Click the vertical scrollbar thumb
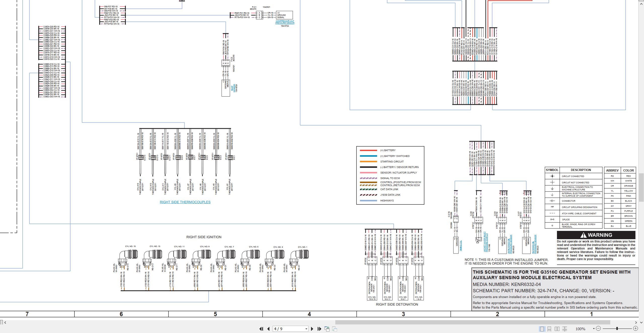Viewport: 644px width, 333px height. 641,187
